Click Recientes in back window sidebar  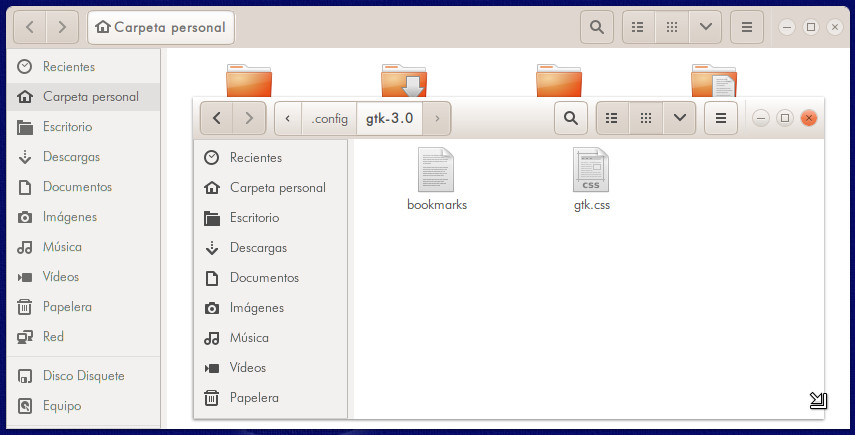[x=83, y=67]
